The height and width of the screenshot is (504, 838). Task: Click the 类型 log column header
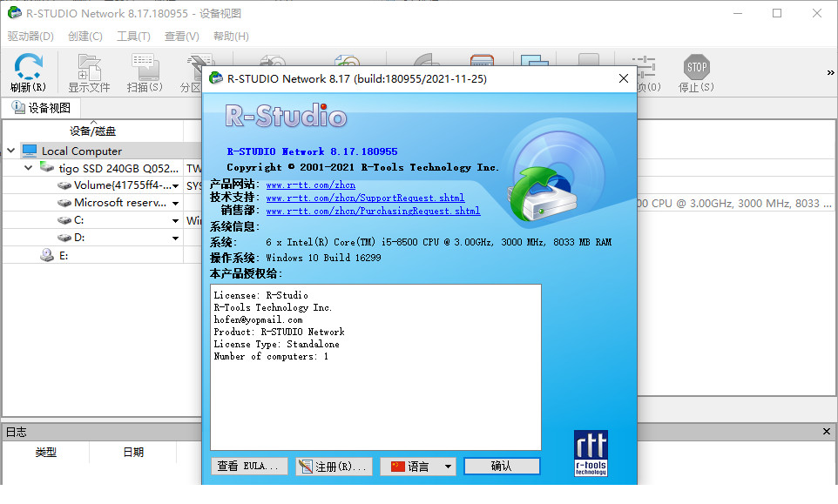45,453
